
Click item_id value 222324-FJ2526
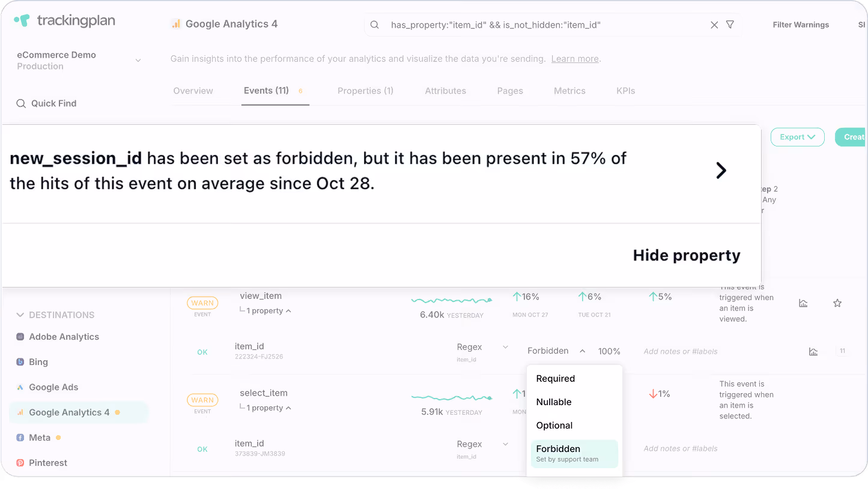click(259, 357)
